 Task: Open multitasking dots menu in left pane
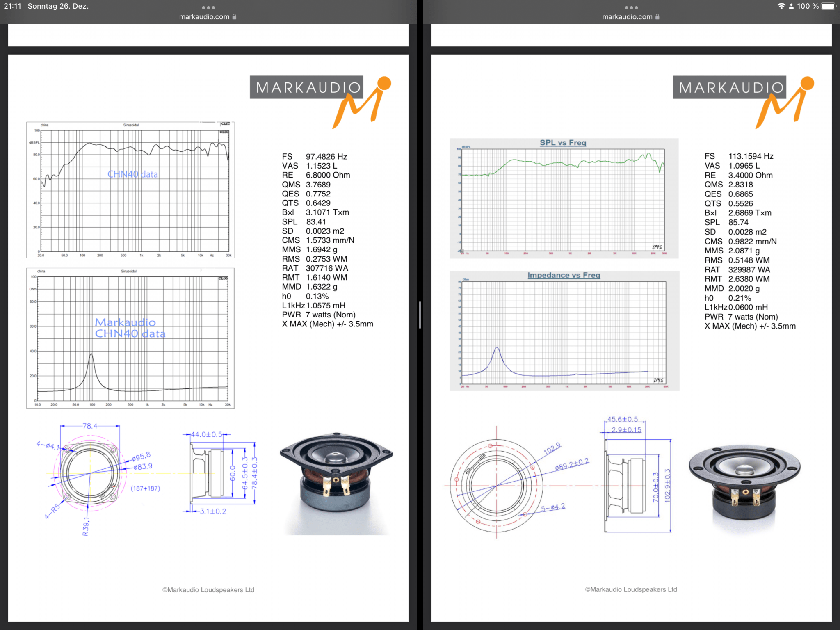208,7
